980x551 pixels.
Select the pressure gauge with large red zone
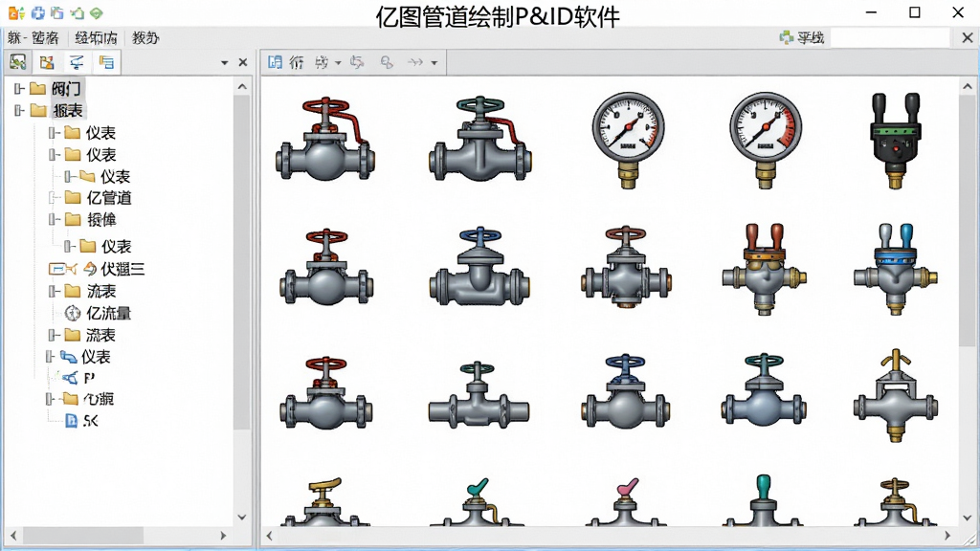(x=766, y=140)
